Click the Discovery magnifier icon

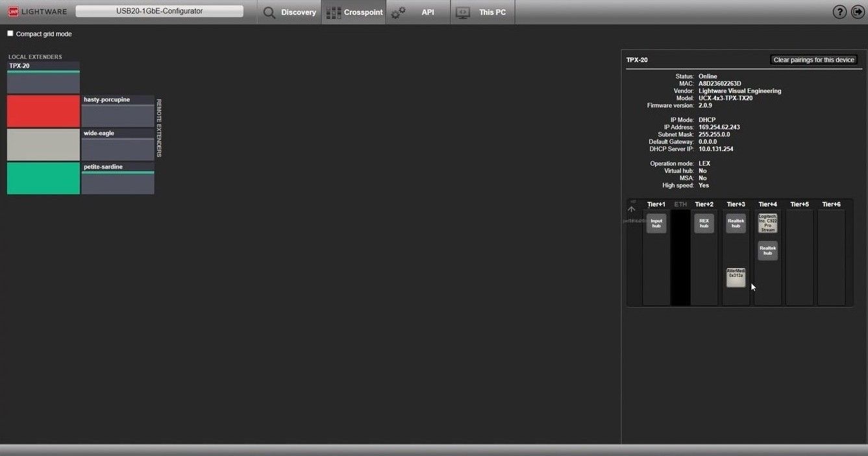[269, 12]
